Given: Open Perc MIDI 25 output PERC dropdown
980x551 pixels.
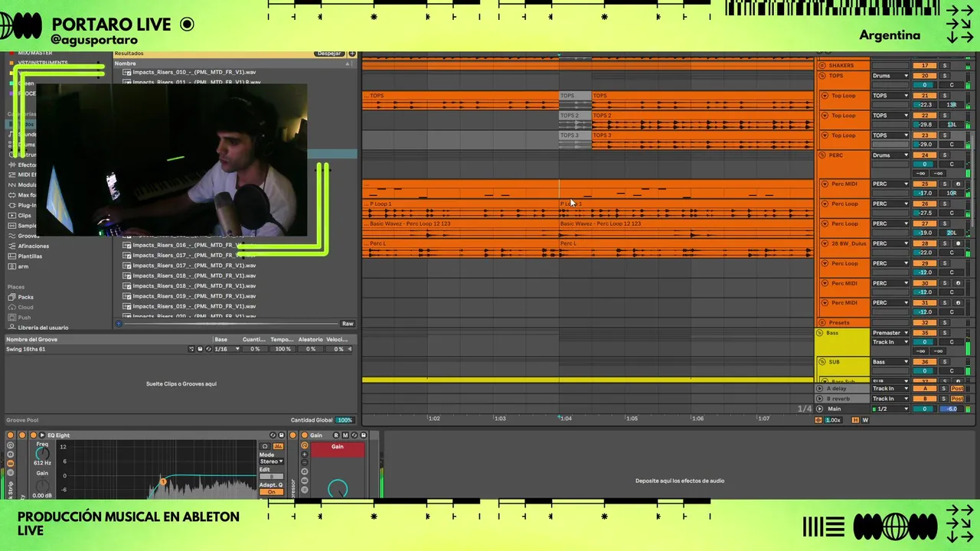Looking at the screenshot, I should tap(890, 184).
